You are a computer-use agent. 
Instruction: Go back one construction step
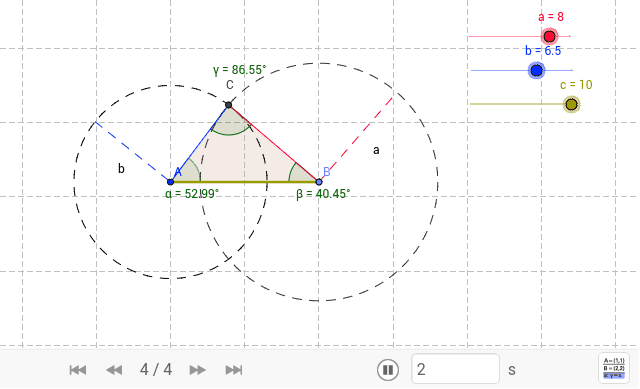pyautogui.click(x=114, y=370)
